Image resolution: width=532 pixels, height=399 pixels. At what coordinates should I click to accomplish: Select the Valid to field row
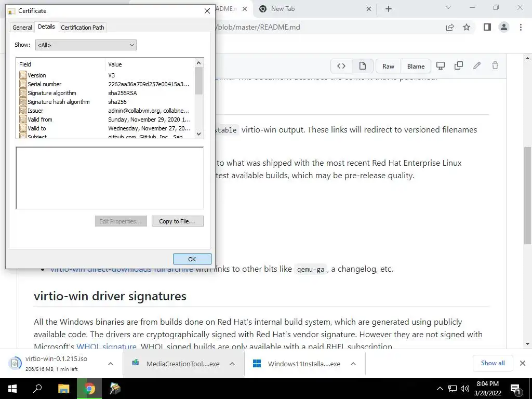tap(106, 128)
